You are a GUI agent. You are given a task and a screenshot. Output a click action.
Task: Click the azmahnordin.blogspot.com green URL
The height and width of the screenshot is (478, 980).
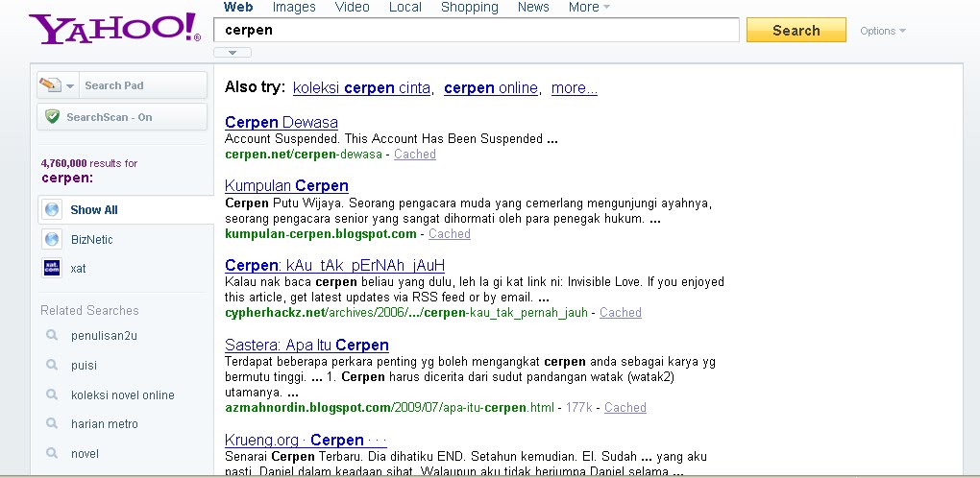coord(389,408)
